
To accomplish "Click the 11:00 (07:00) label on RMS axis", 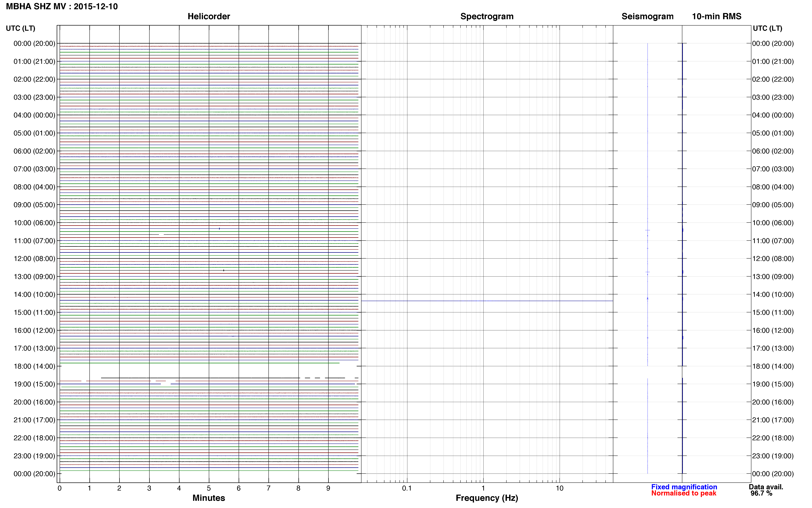I will pos(773,241).
